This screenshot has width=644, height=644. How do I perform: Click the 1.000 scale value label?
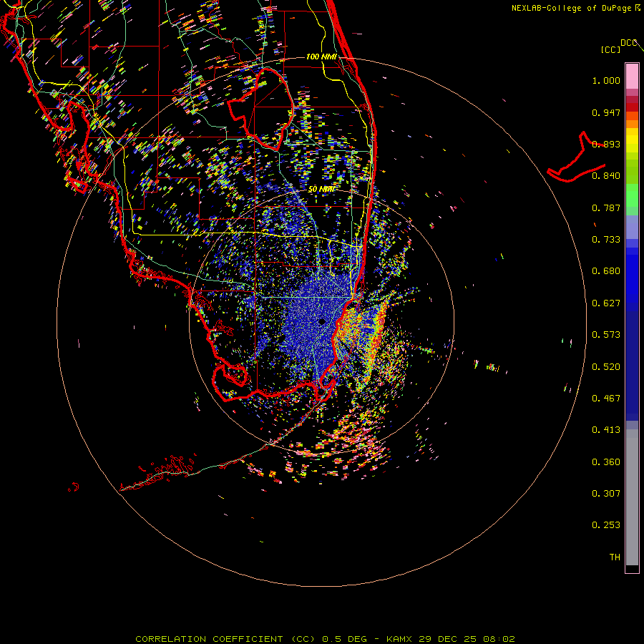pos(606,80)
